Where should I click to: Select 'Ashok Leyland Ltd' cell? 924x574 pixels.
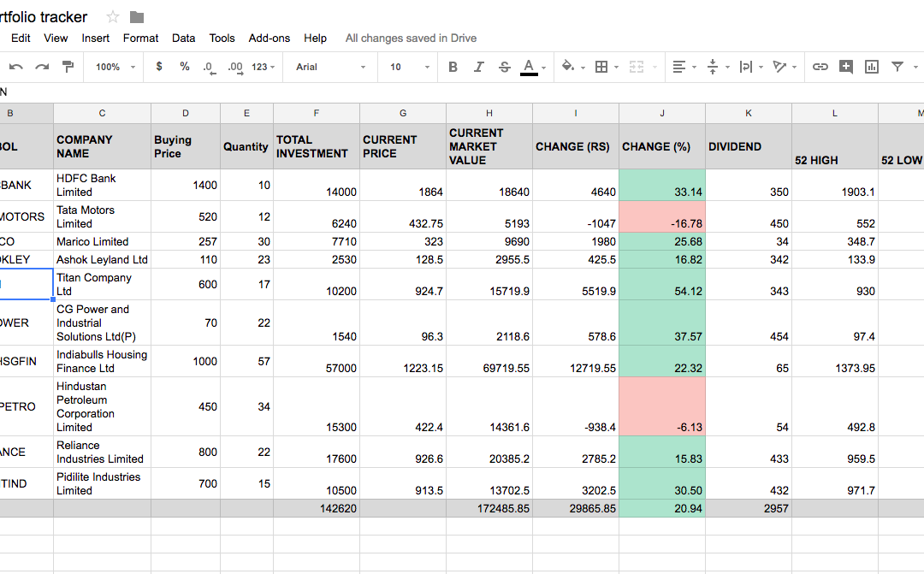point(102,259)
